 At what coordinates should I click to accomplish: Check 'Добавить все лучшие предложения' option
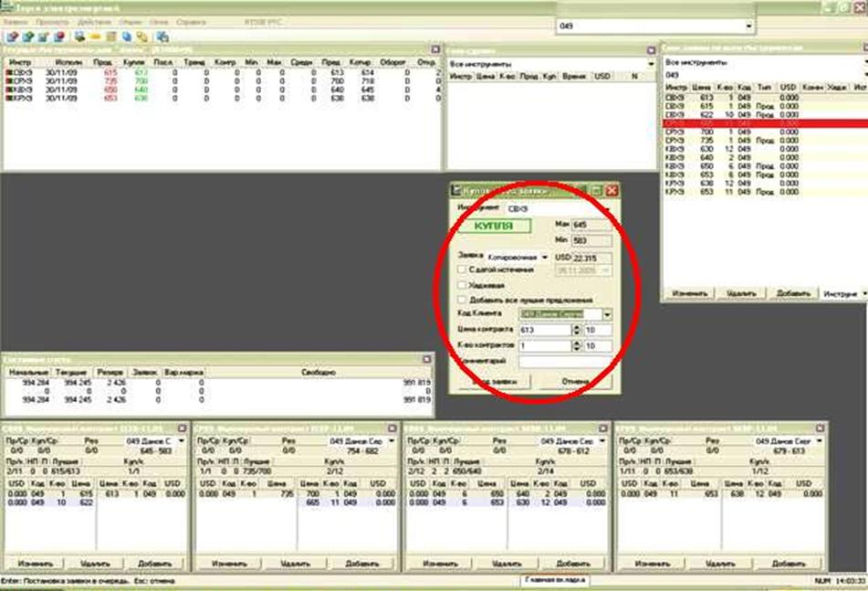tap(463, 300)
